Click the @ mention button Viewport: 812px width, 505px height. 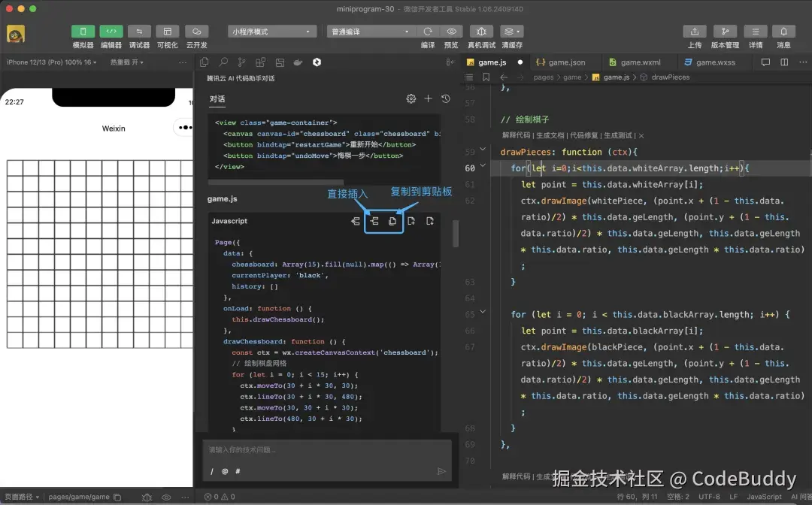tap(225, 471)
